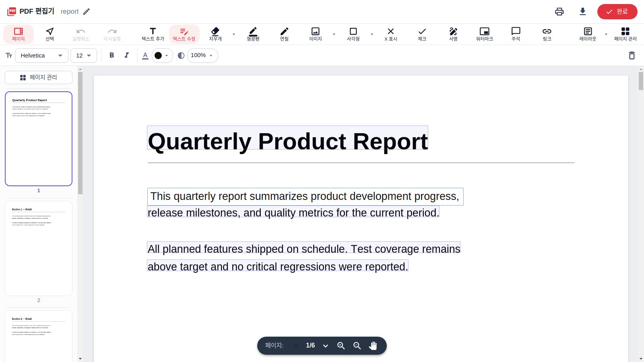
Task: Edit the line 'All planned features shipped'
Action: coord(304,247)
